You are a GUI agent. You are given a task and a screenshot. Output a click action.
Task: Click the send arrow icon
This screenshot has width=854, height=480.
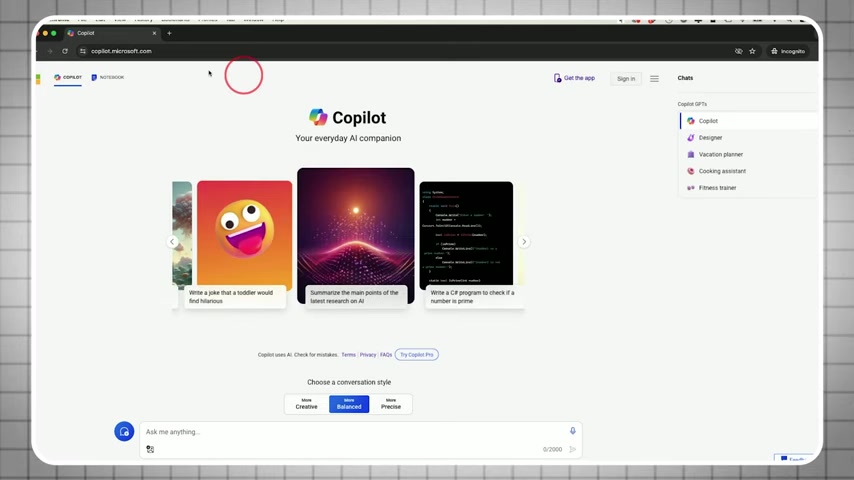(572, 449)
